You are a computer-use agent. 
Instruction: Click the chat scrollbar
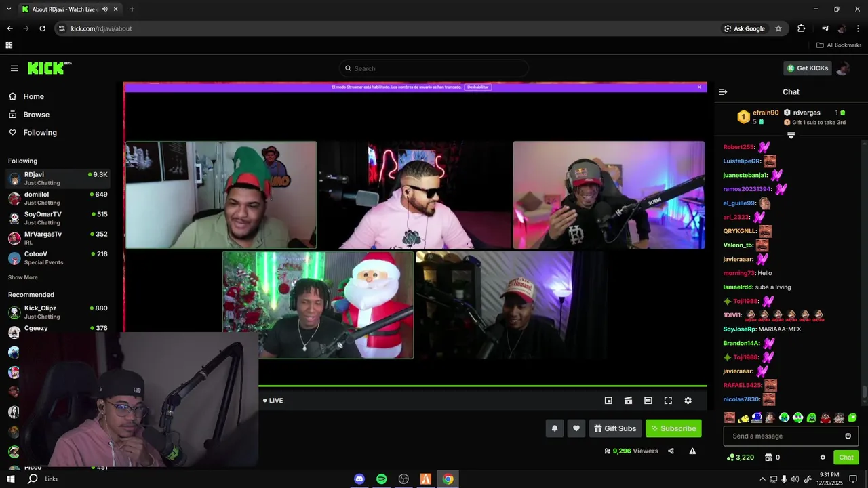864,393
